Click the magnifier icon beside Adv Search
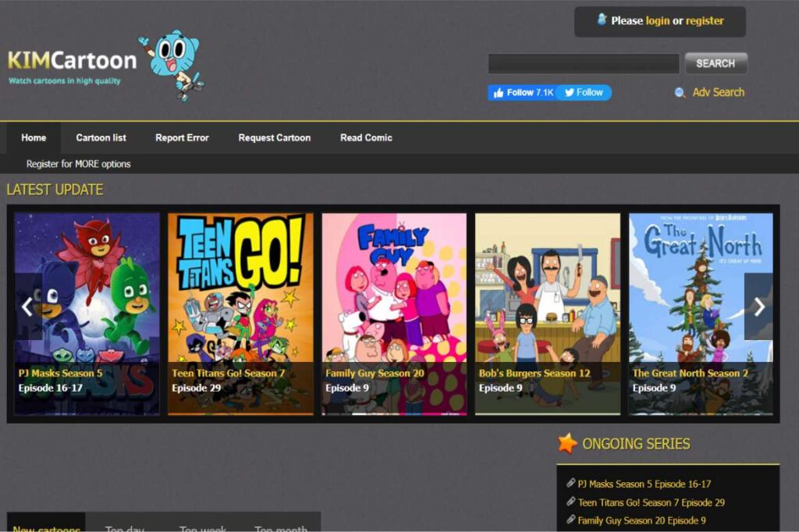 (680, 93)
